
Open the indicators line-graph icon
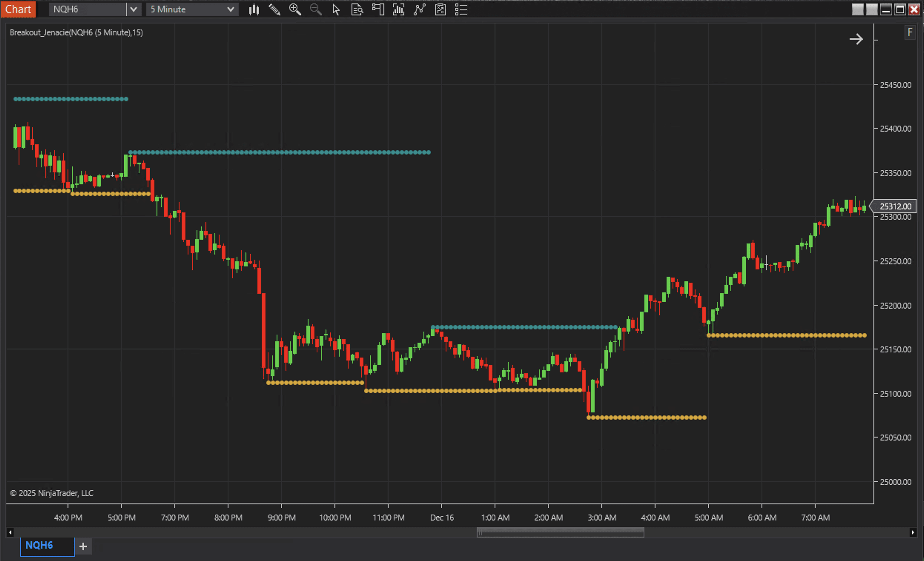pos(419,10)
